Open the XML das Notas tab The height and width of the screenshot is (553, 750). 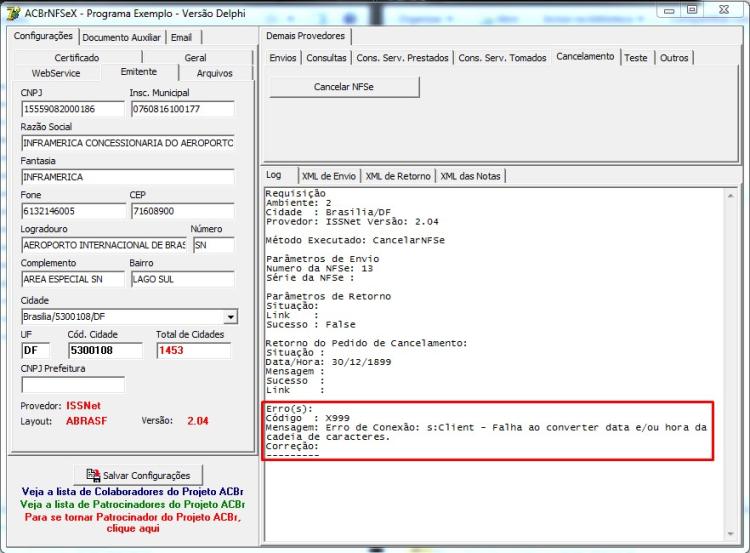(x=470, y=176)
